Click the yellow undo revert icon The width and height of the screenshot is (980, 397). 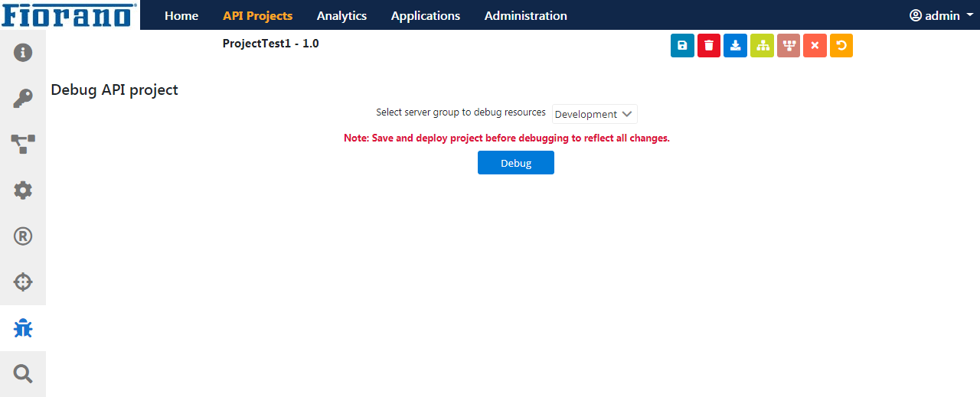click(x=841, y=46)
